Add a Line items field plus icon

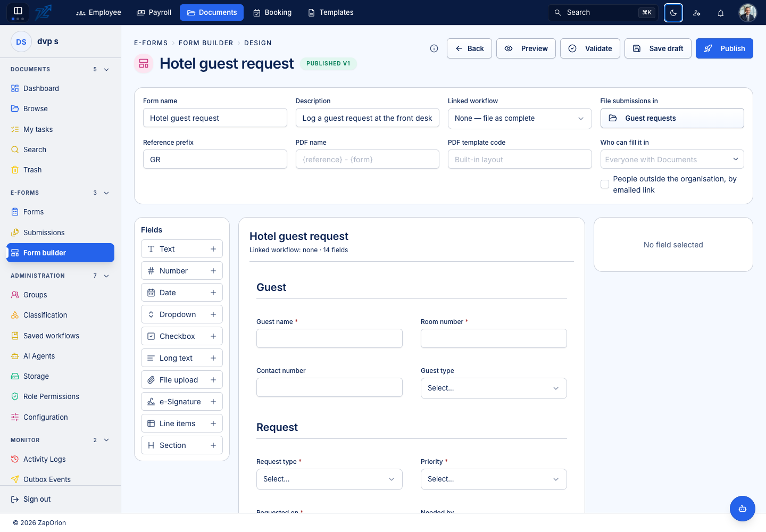pyautogui.click(x=213, y=423)
